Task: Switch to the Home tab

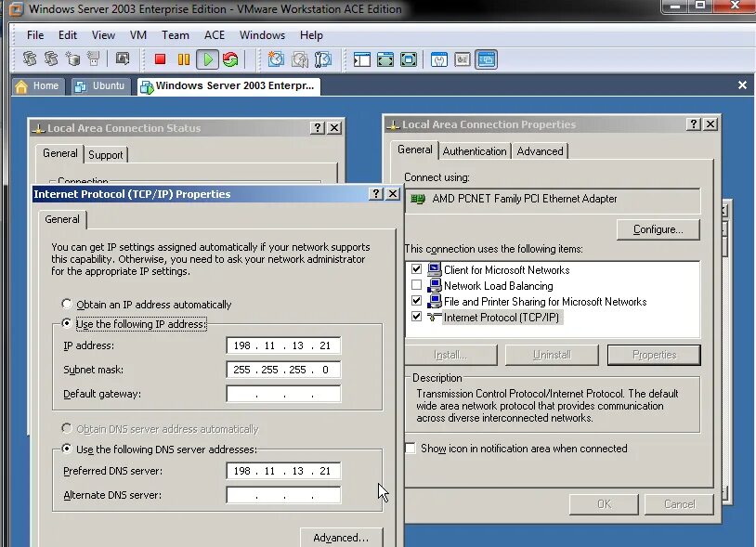Action: [x=37, y=86]
